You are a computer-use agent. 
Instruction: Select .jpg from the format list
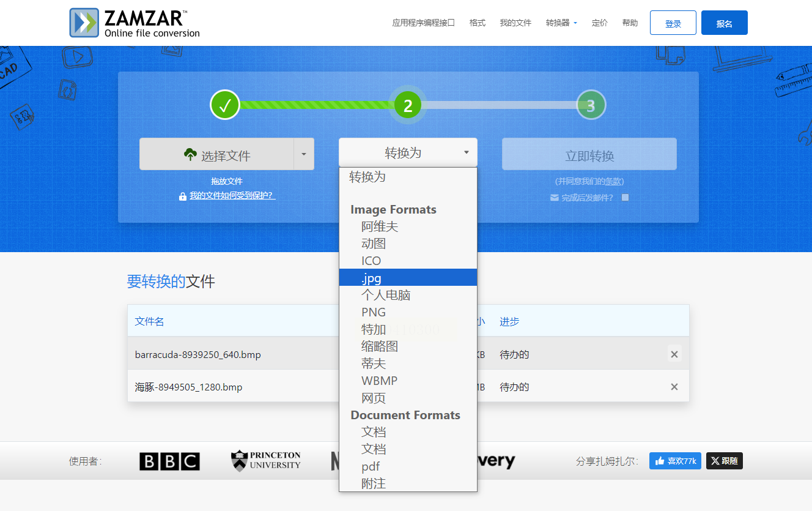pyautogui.click(x=408, y=278)
